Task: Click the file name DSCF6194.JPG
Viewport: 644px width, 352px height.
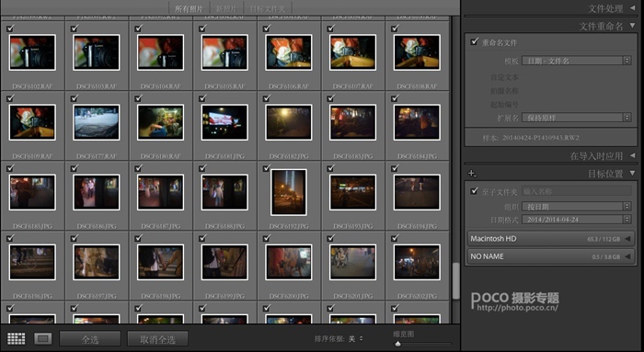Action: coord(417,226)
